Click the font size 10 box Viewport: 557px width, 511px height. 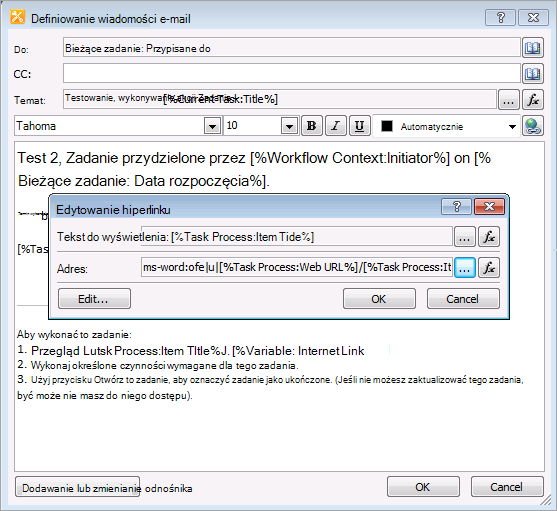(252, 126)
